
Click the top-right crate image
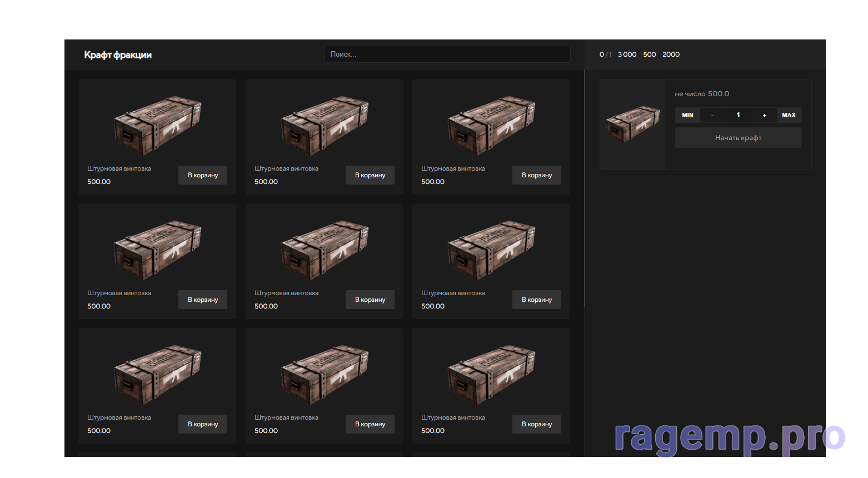coord(491,125)
